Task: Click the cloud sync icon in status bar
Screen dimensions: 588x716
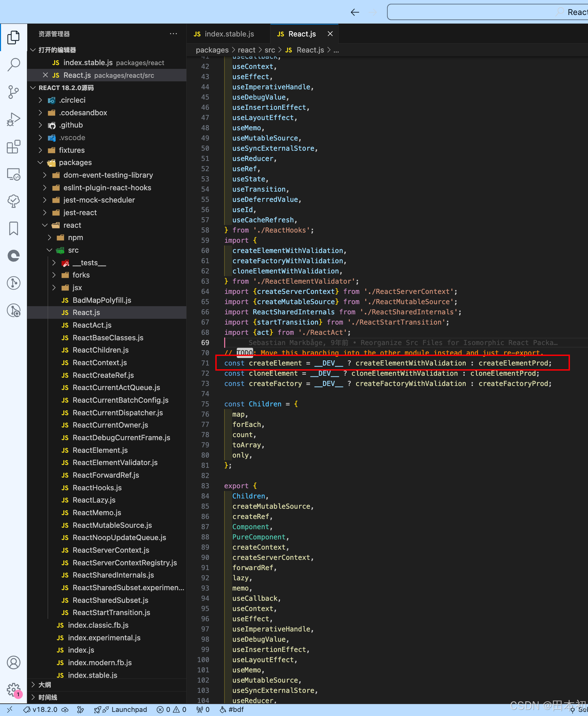Action: 65,710
